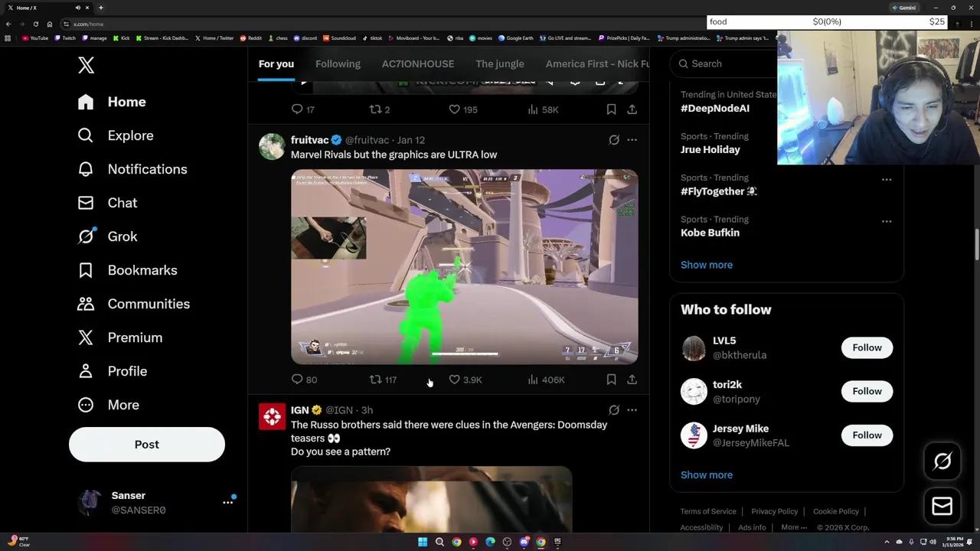Open the Reddit bookmark
Viewport: 980px width, 551px height.
(251, 37)
